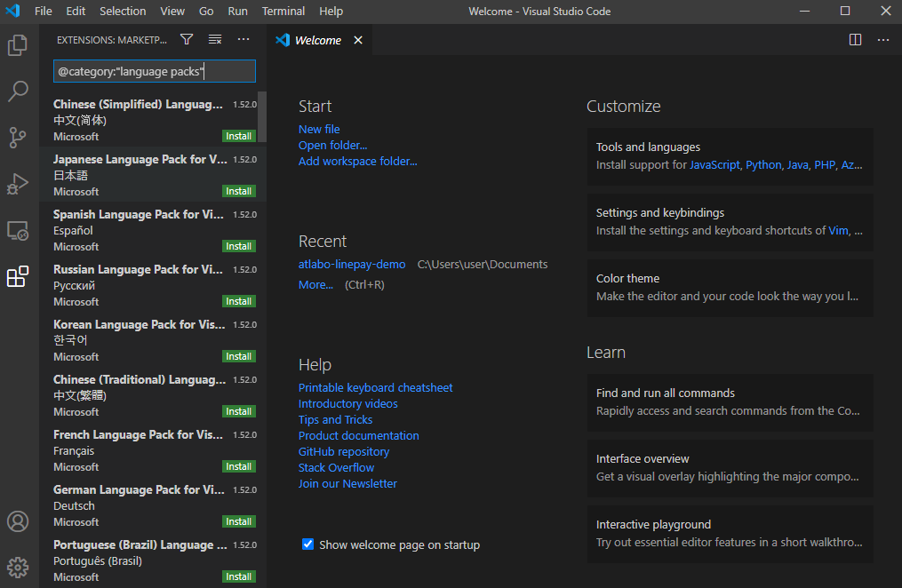
Task: Open the Accounts menu icon
Action: point(18,521)
